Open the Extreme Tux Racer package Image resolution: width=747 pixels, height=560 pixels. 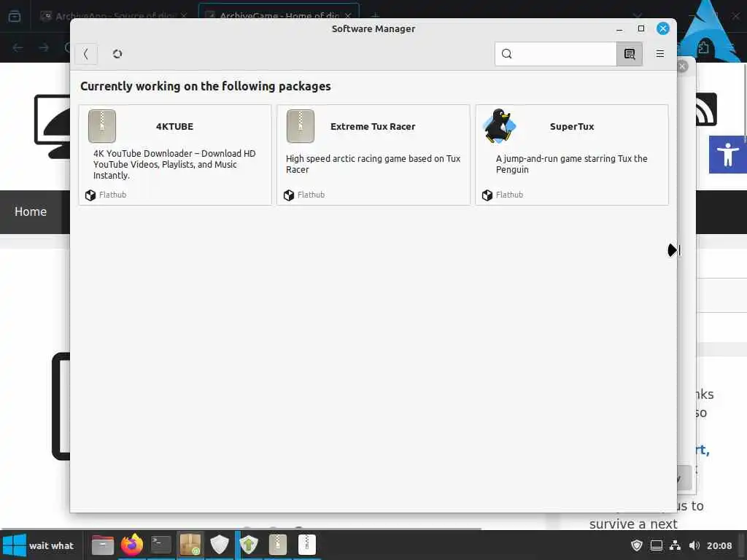pyautogui.click(x=373, y=155)
